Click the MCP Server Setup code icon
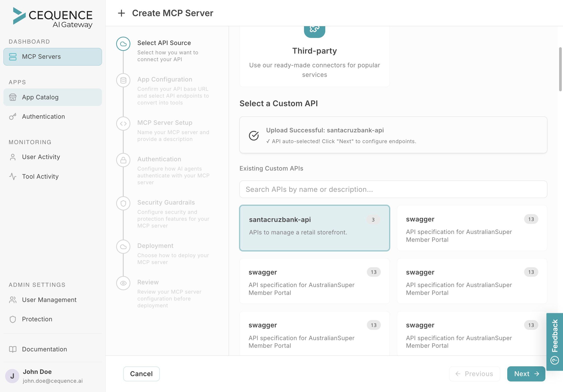 (123, 124)
